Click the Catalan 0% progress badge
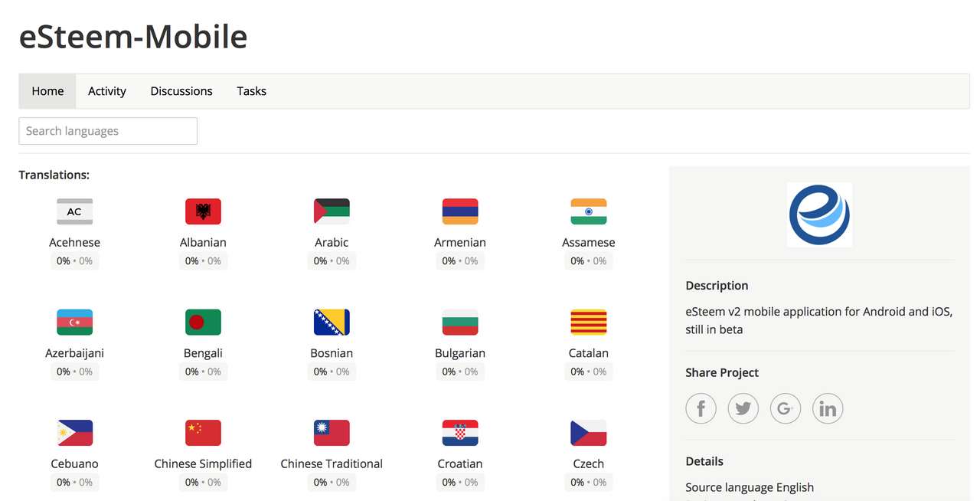This screenshot has width=980, height=501. click(x=589, y=372)
